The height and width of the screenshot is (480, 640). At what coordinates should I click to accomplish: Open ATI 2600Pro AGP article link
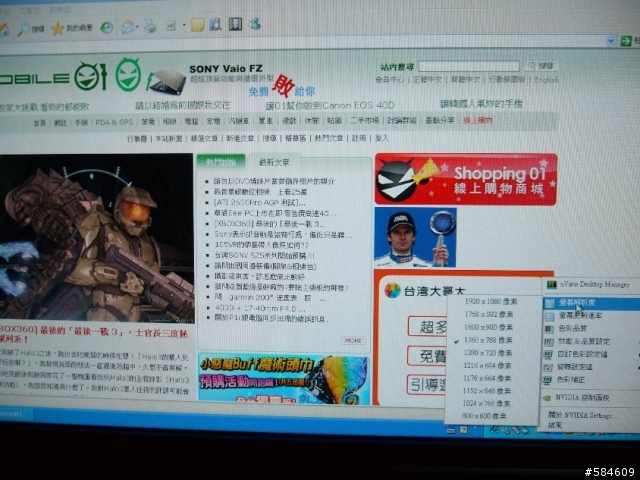(260, 202)
